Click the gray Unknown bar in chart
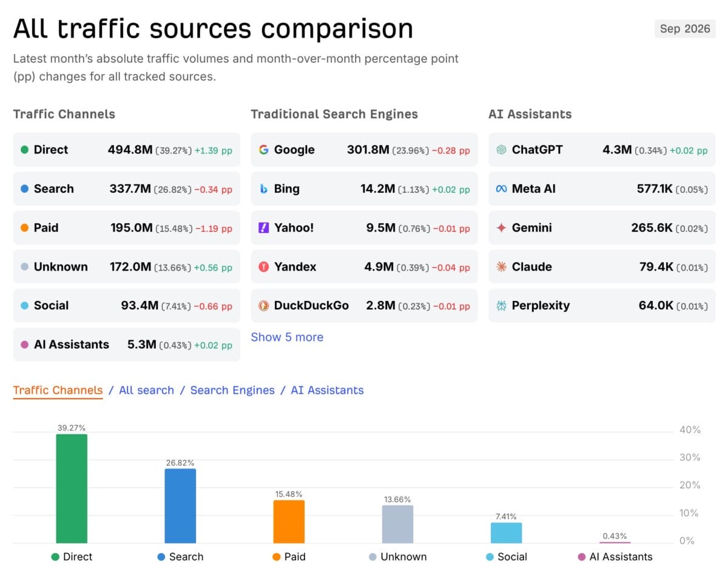This screenshot has width=728, height=575. (397, 524)
